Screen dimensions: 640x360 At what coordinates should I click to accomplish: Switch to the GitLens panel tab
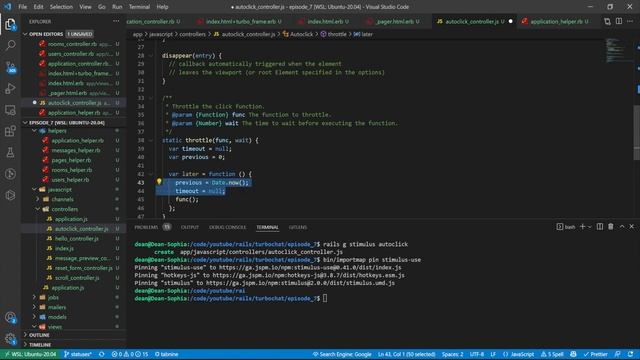pyautogui.click(x=298, y=227)
